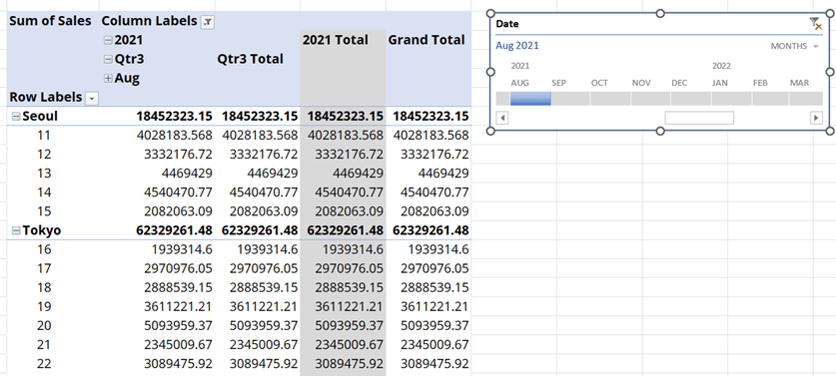Select row label 14
Viewport: 836px width, 376px height.
[44, 193]
